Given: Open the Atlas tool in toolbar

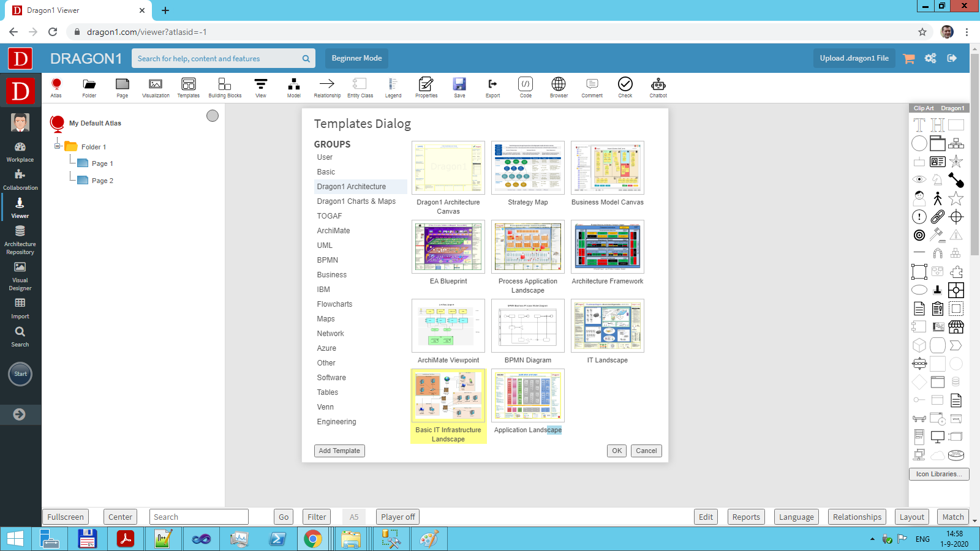Looking at the screenshot, I should (x=56, y=88).
